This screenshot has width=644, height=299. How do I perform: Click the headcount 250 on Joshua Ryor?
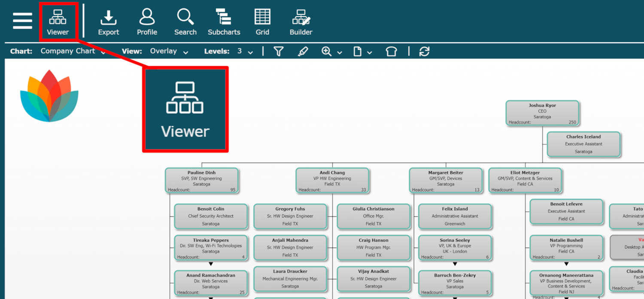[572, 122]
